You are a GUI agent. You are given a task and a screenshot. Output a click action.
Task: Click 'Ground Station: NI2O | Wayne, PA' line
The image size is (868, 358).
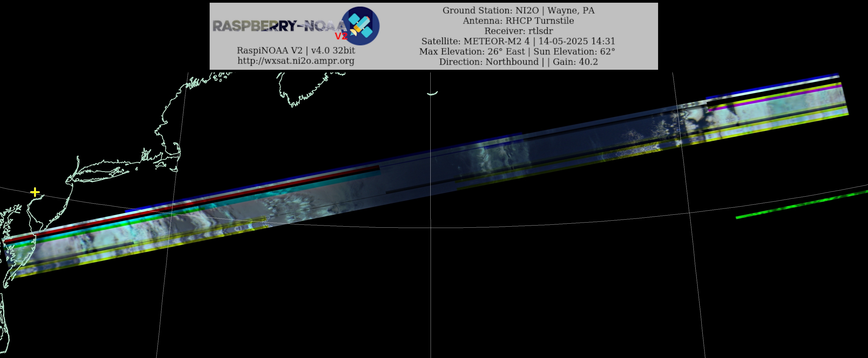[519, 11]
